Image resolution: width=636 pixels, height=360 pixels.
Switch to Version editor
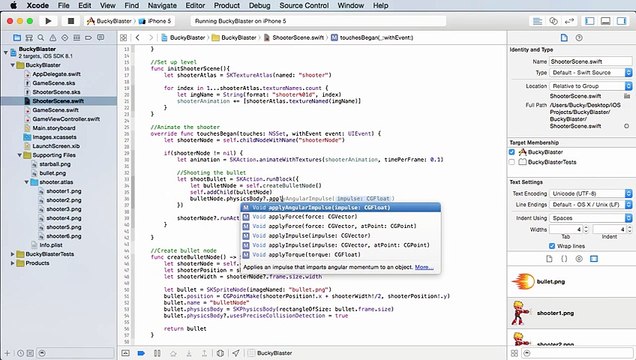pyautogui.click(x=569, y=21)
